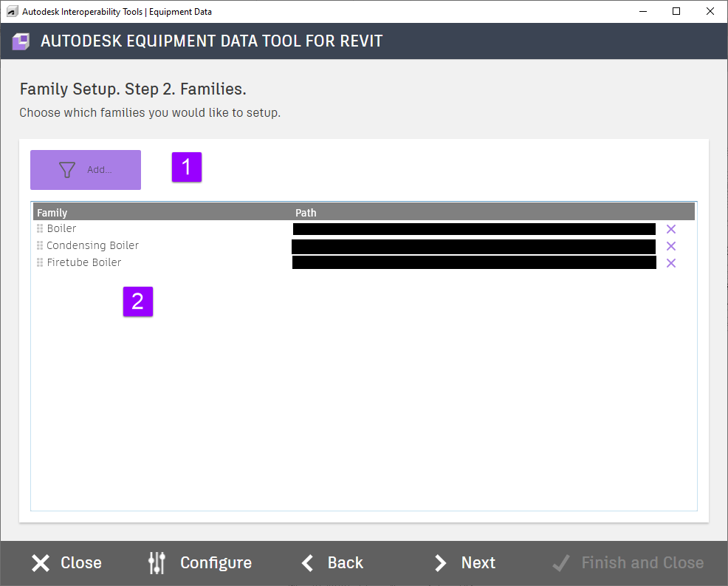Remove the Firetube Boiler family with X
Viewport: 728px width, 586px height.
click(671, 263)
